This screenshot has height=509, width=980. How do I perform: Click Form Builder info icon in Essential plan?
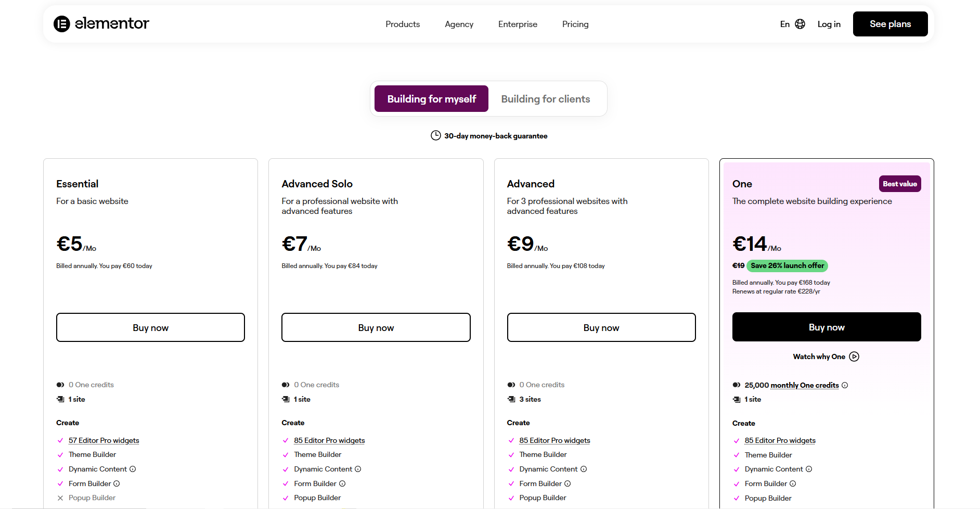117,483
